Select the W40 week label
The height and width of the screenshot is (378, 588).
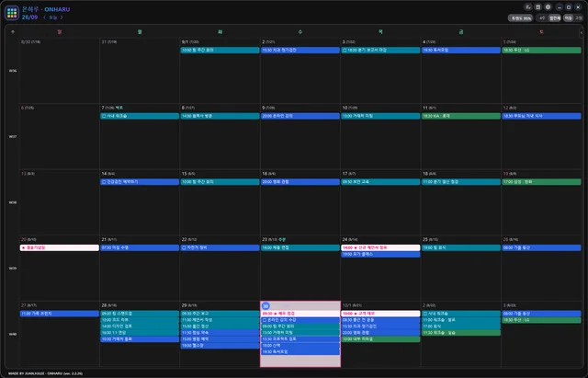click(13, 334)
